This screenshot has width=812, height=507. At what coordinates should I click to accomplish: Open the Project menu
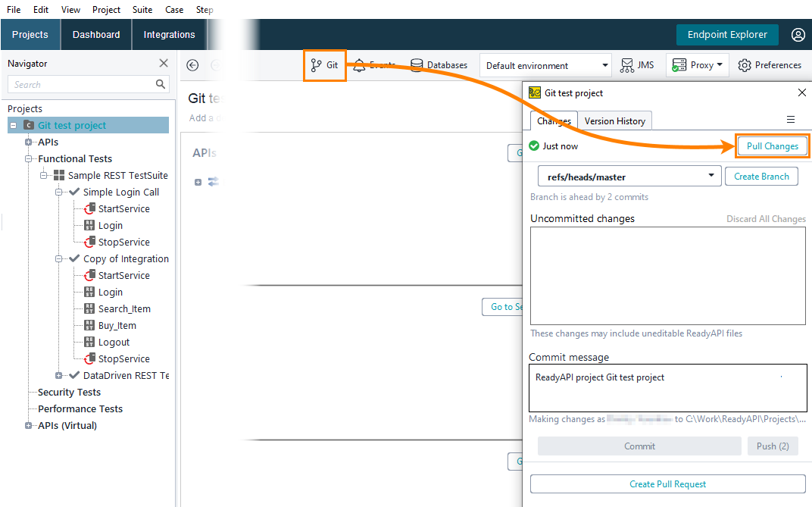pyautogui.click(x=106, y=9)
